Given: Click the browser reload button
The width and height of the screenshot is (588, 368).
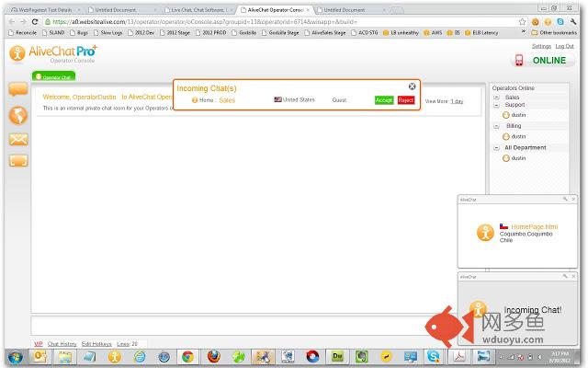Looking at the screenshot, I should pos(35,22).
